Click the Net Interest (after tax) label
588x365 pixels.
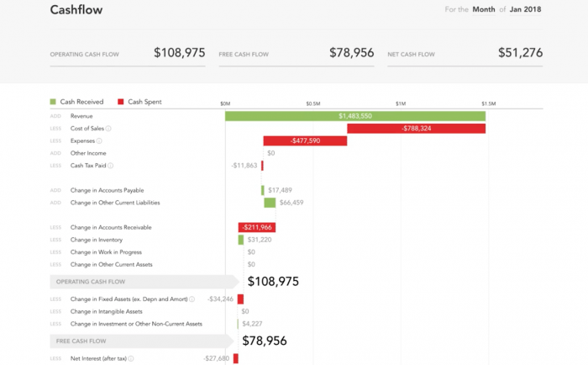[x=98, y=358]
